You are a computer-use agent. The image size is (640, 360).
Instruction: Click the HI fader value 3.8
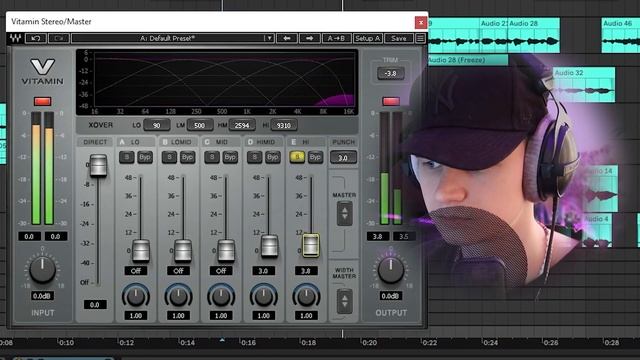pos(306,271)
